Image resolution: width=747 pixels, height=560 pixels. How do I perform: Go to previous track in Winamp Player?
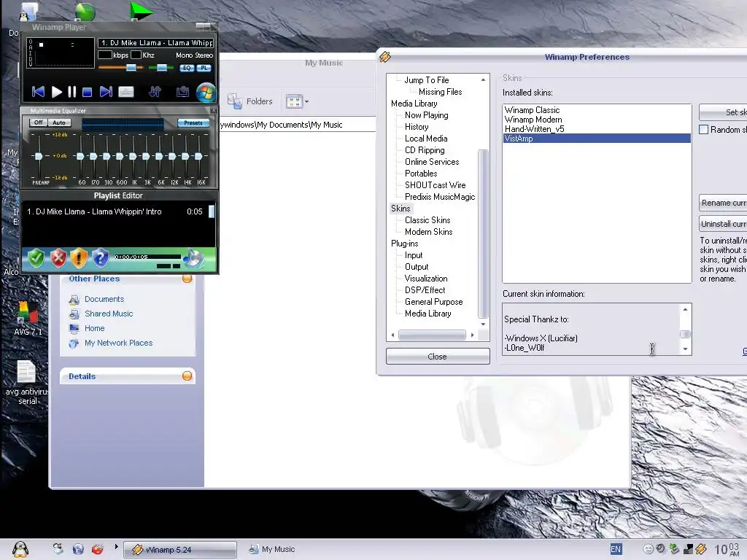[38, 92]
